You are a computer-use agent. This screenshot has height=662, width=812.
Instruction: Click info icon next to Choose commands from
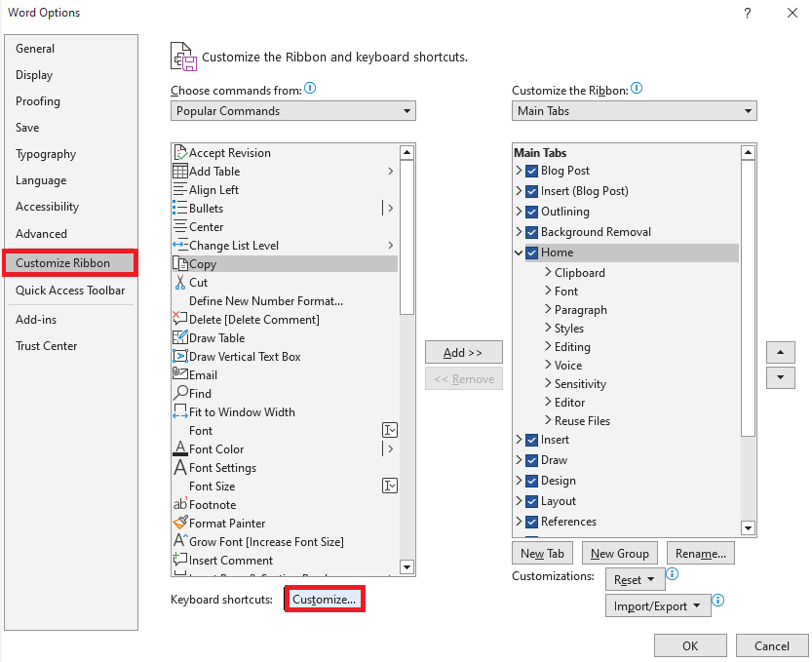coord(310,89)
